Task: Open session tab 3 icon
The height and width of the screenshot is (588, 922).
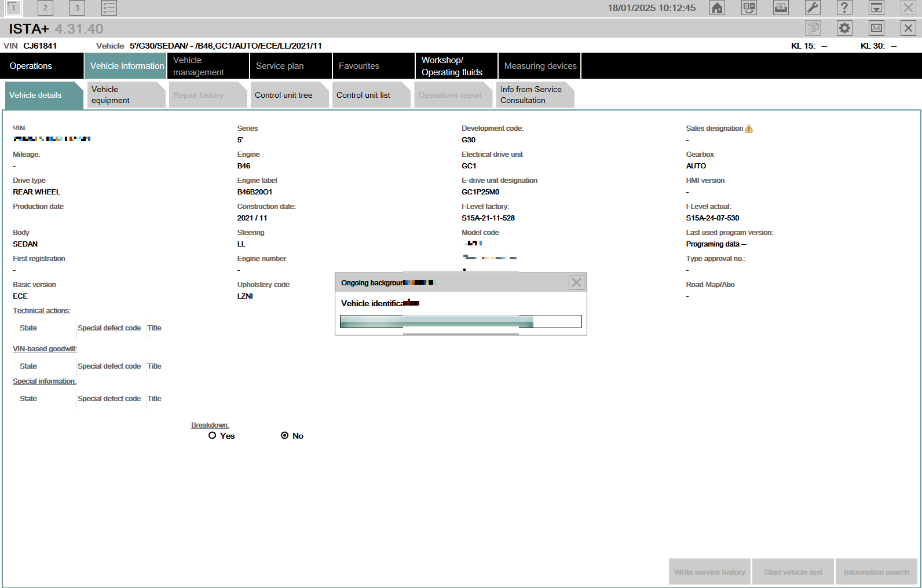Action: (77, 8)
